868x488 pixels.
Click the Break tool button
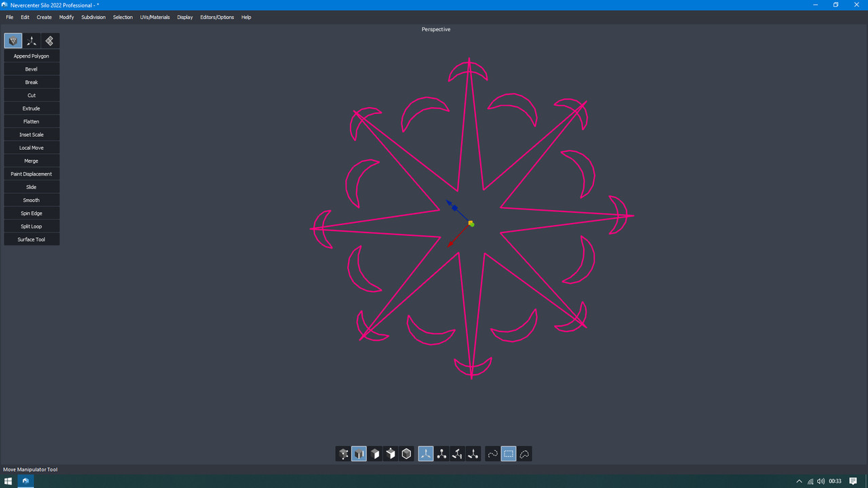[x=32, y=82]
